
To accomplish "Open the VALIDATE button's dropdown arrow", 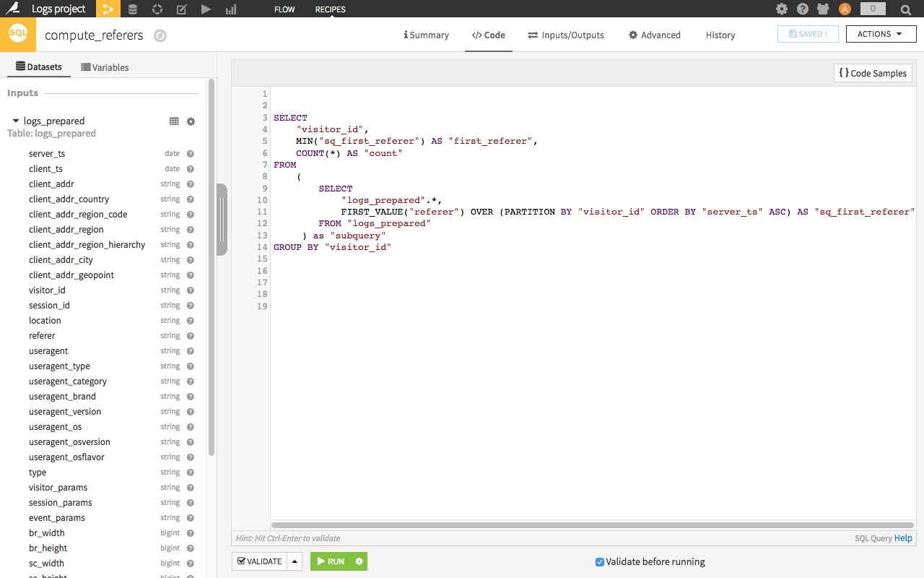I will pos(295,561).
